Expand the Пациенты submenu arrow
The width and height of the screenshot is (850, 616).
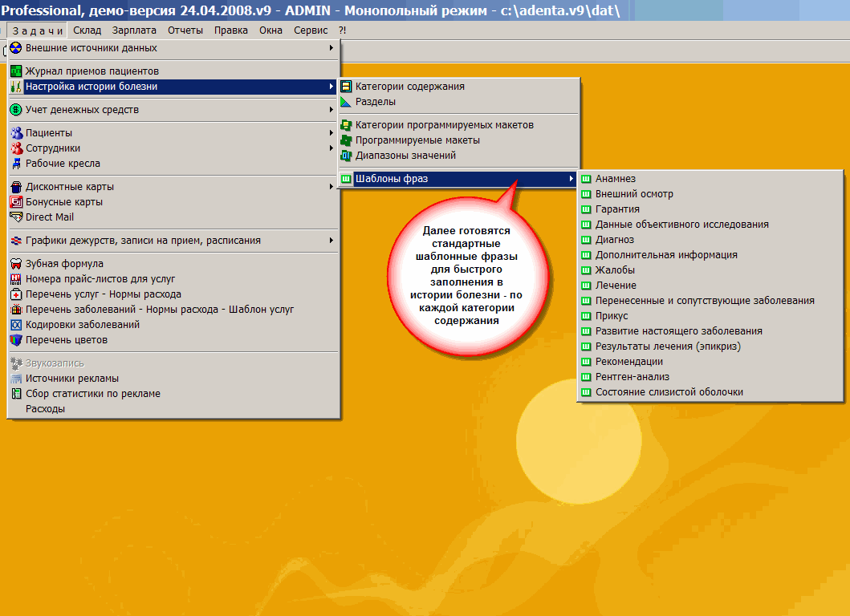point(331,133)
